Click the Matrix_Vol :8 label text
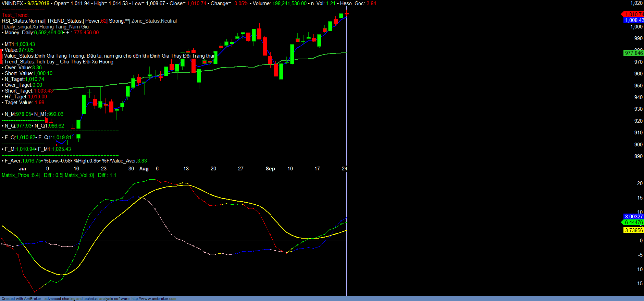This screenshot has width=644, height=301. (x=79, y=175)
